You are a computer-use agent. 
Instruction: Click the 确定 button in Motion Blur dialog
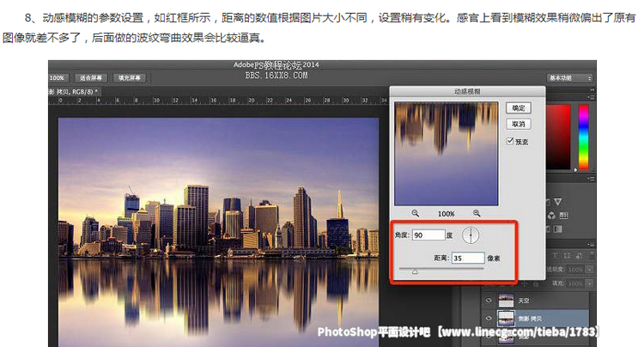pos(519,108)
